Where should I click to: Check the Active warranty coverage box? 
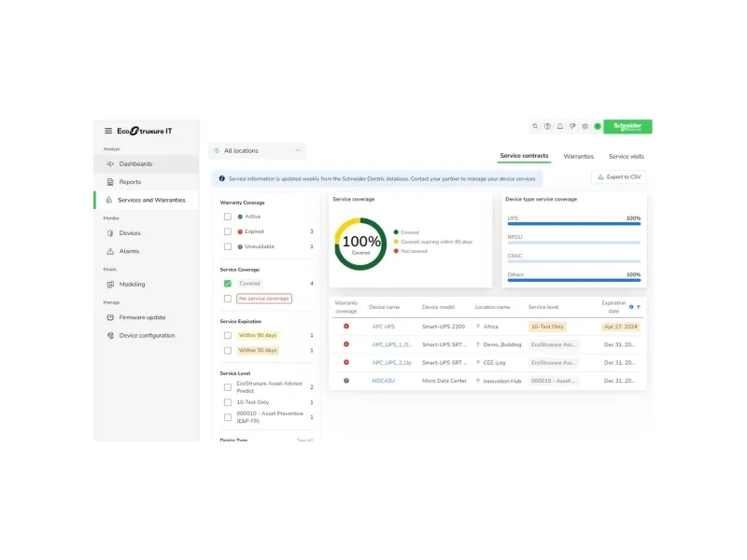click(228, 217)
